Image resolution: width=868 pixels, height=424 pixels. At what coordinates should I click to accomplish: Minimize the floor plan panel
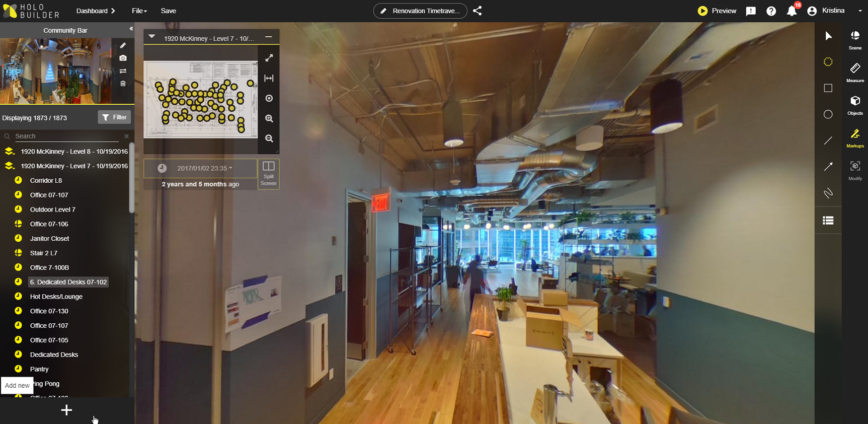point(269,37)
